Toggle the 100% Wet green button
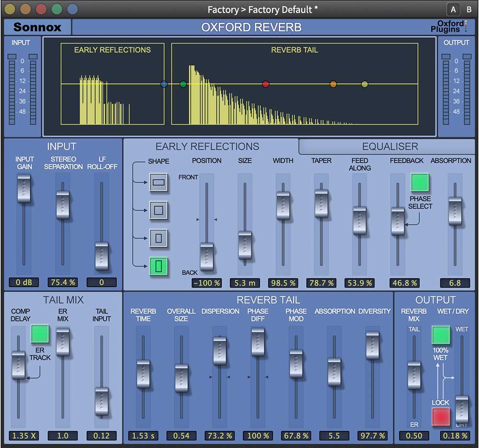479x448 pixels. coord(441,335)
